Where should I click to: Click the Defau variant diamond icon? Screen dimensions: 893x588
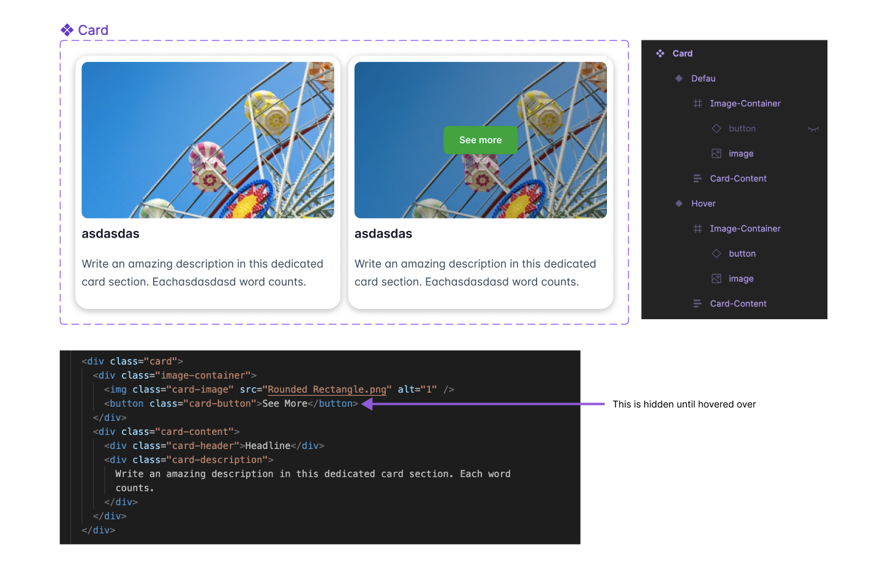coord(679,78)
